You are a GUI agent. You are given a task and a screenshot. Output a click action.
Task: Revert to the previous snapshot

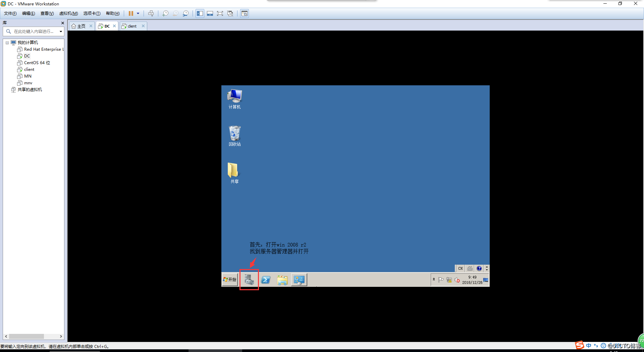pyautogui.click(x=175, y=13)
